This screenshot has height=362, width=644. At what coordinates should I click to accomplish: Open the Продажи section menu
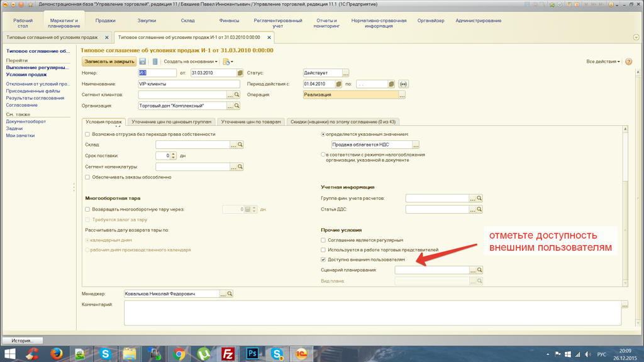click(x=105, y=21)
